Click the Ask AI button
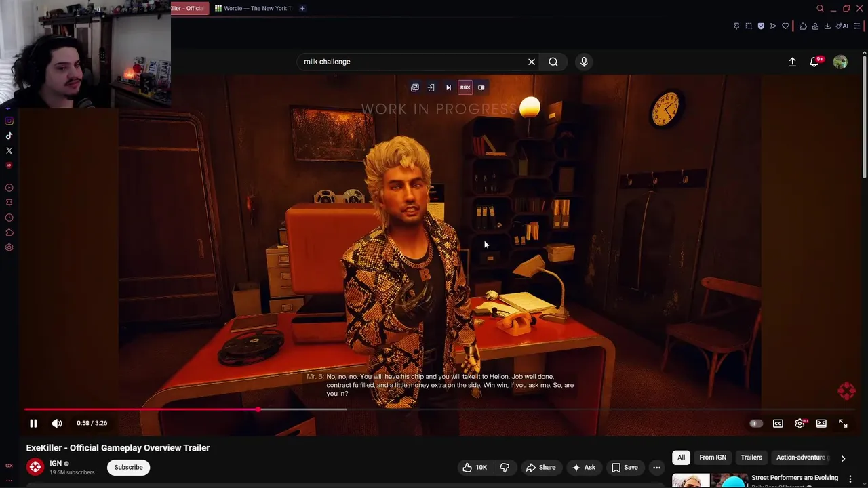Image resolution: width=868 pixels, height=488 pixels. [x=584, y=467]
